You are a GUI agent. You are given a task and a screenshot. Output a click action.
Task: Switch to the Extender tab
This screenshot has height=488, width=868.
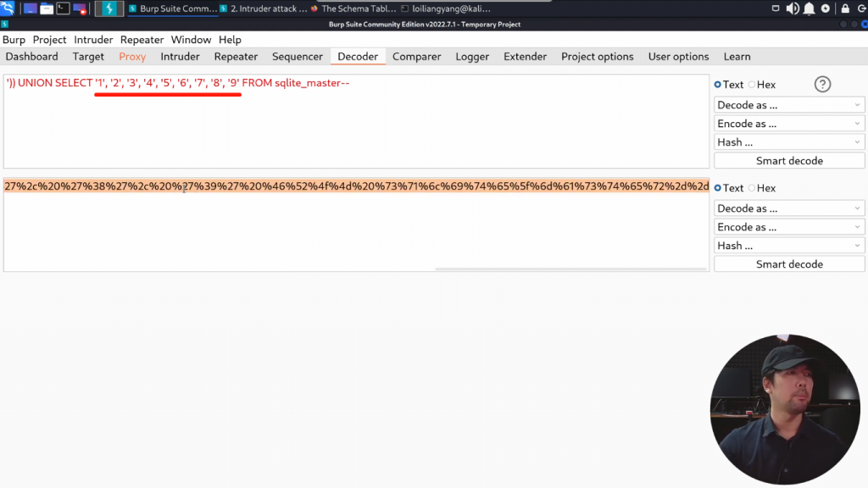tap(525, 57)
